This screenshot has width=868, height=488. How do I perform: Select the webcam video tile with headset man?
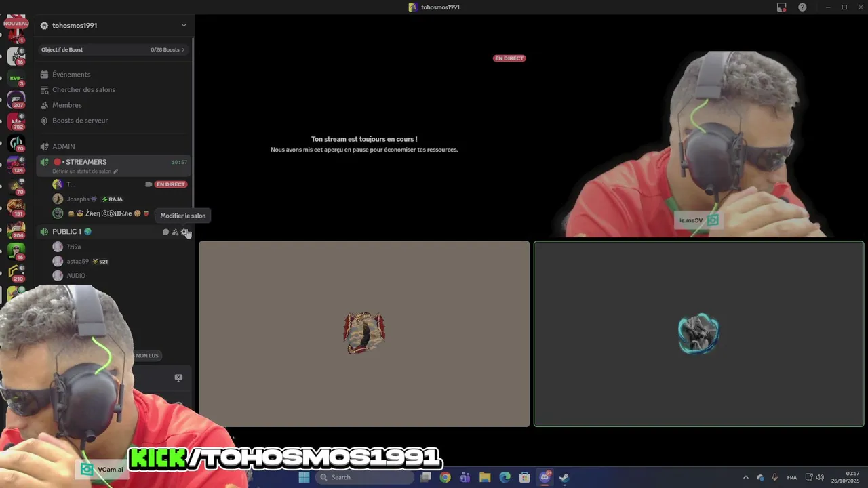click(x=699, y=144)
